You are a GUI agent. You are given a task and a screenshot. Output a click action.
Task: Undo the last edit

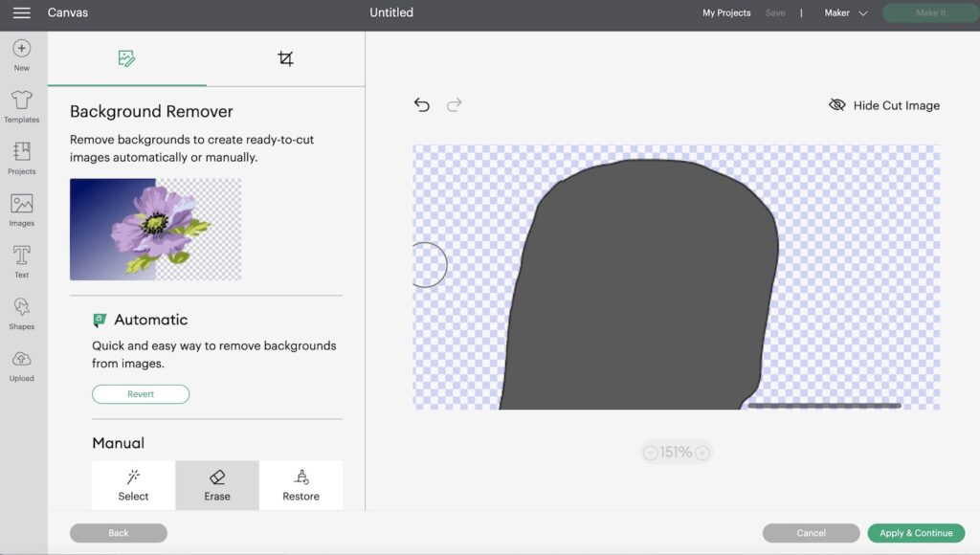(x=422, y=104)
